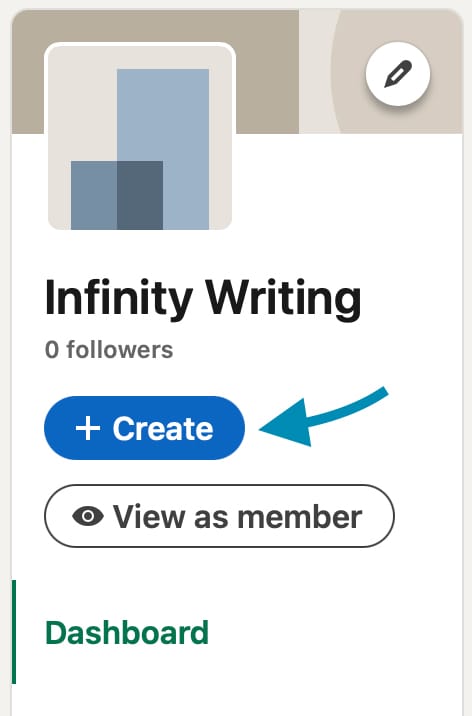This screenshot has width=472, height=716.
Task: Click the green active indicator beside Dashboard
Action: [14, 632]
